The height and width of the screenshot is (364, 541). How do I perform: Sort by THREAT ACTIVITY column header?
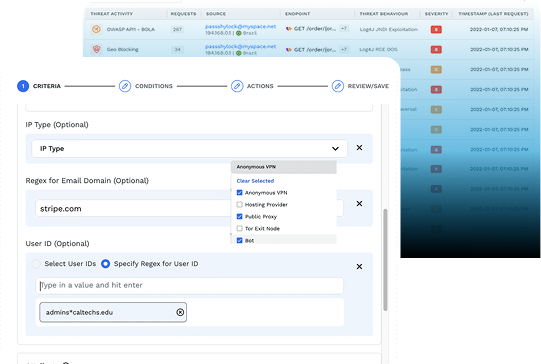point(111,14)
